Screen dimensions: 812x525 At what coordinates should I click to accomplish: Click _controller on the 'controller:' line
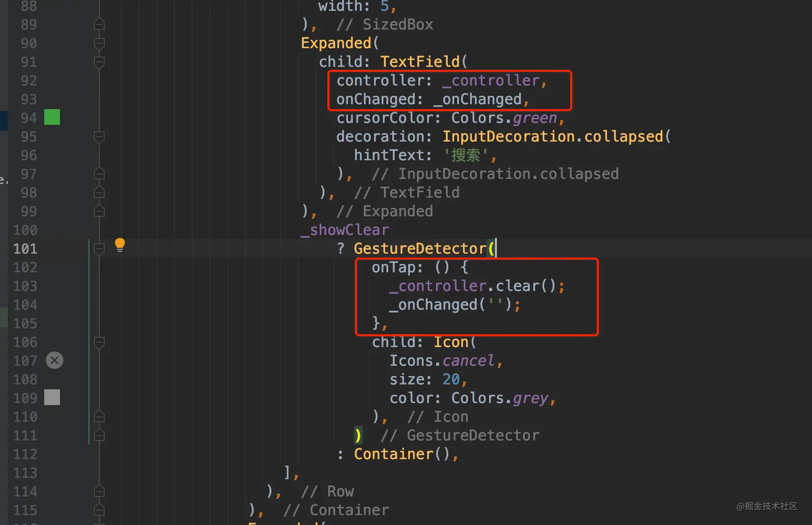(x=491, y=81)
